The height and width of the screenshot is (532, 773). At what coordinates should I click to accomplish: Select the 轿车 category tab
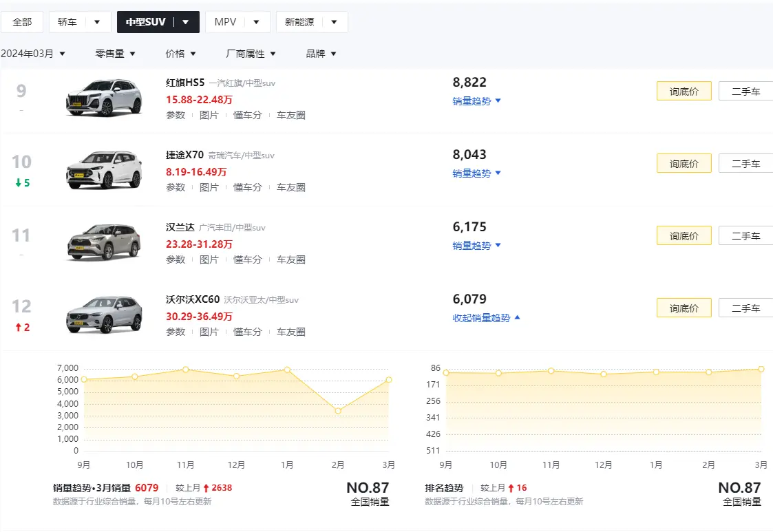click(67, 22)
